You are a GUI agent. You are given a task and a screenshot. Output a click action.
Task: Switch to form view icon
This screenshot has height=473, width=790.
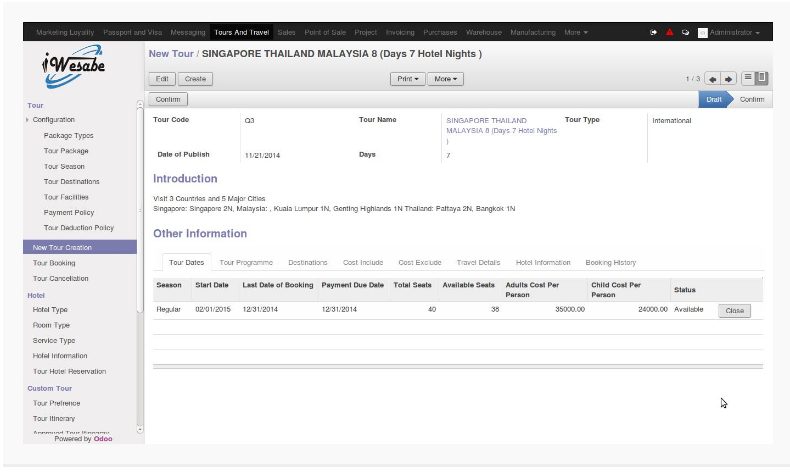[762, 78]
